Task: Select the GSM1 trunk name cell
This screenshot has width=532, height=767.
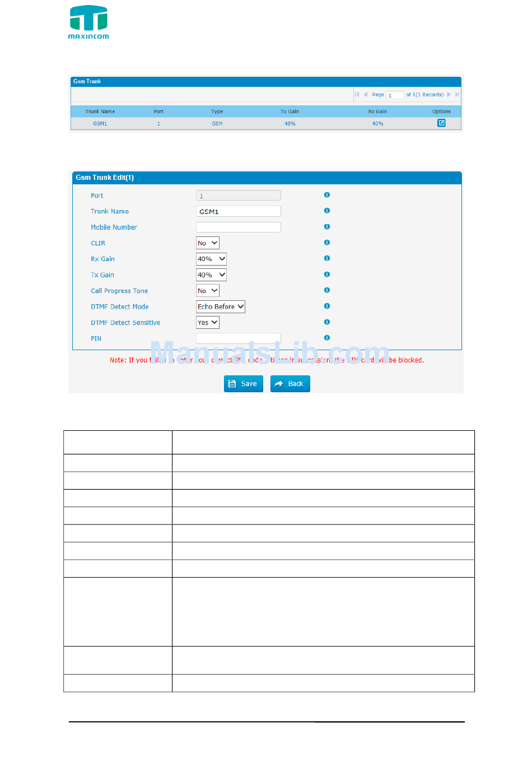Action: pyautogui.click(x=100, y=124)
